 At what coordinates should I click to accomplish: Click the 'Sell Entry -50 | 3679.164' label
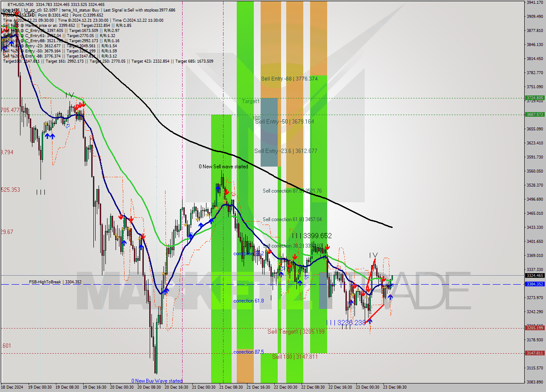pyautogui.click(x=285, y=121)
